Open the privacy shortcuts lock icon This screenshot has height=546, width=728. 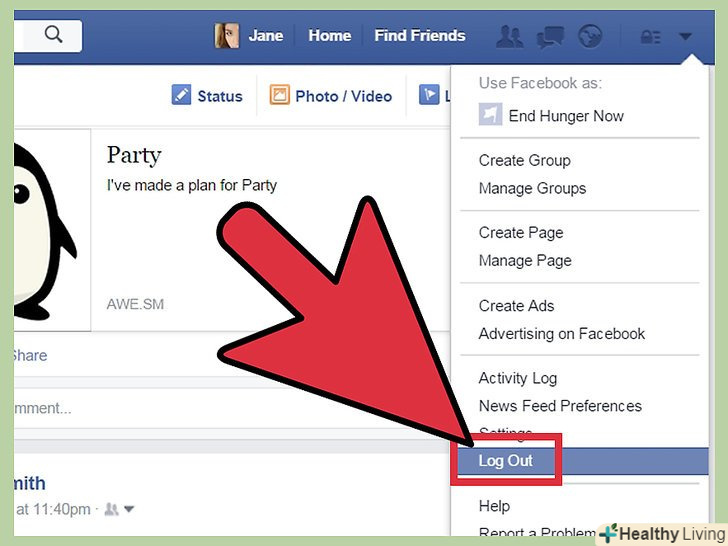(650, 37)
